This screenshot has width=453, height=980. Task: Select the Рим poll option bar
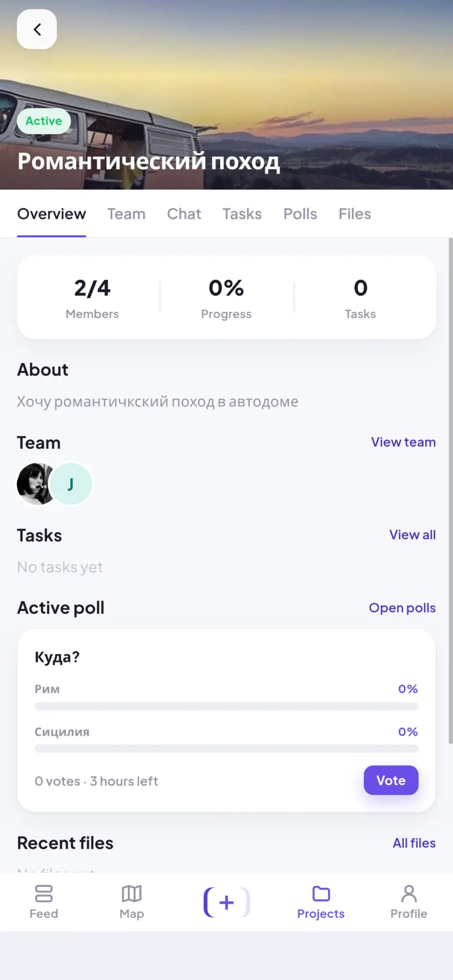click(227, 697)
